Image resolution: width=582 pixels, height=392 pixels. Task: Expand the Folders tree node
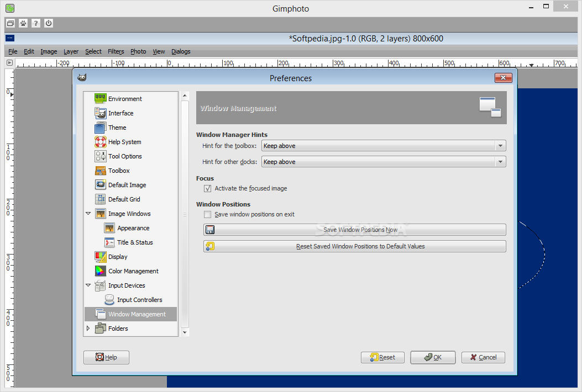tap(88, 328)
